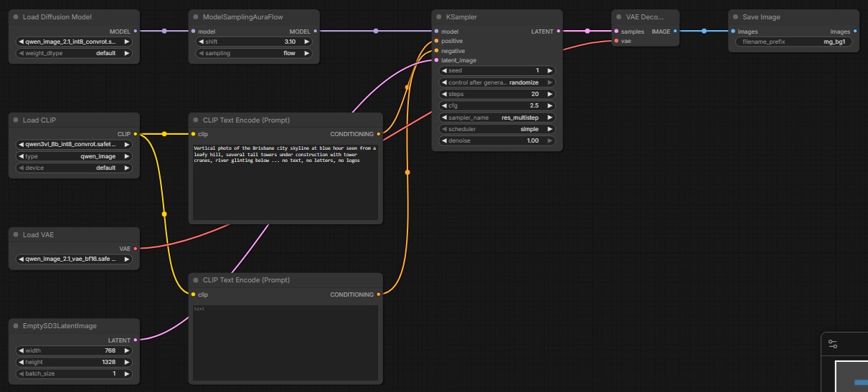
Task: Open the sampler_name res_multistep combo
Action: pyautogui.click(x=497, y=118)
